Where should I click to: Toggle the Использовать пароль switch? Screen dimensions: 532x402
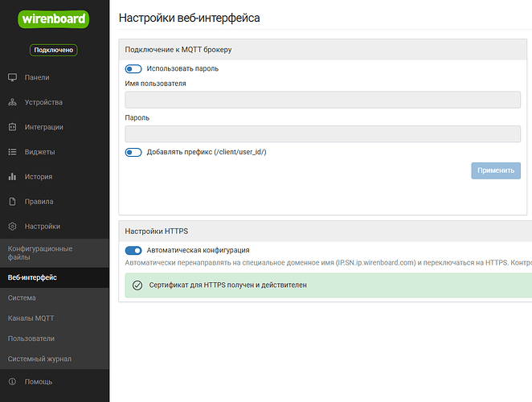(133, 69)
